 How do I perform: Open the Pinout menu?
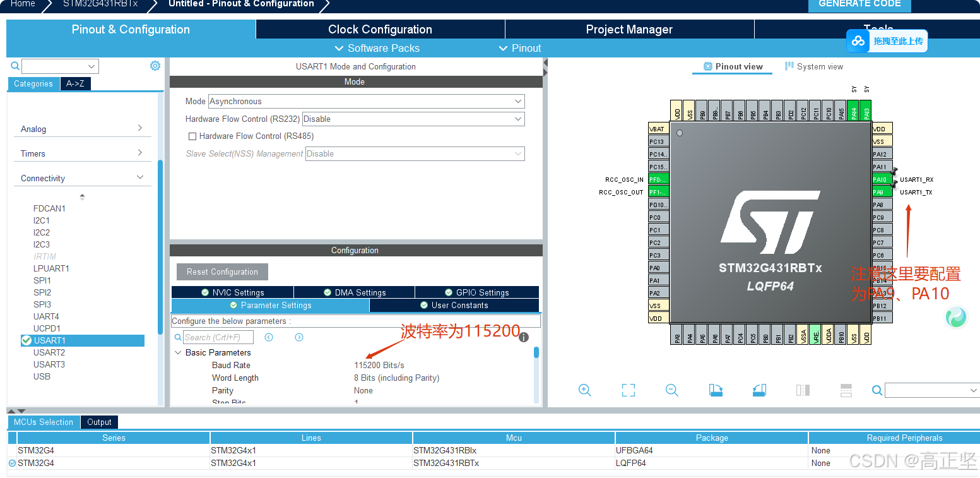point(520,48)
